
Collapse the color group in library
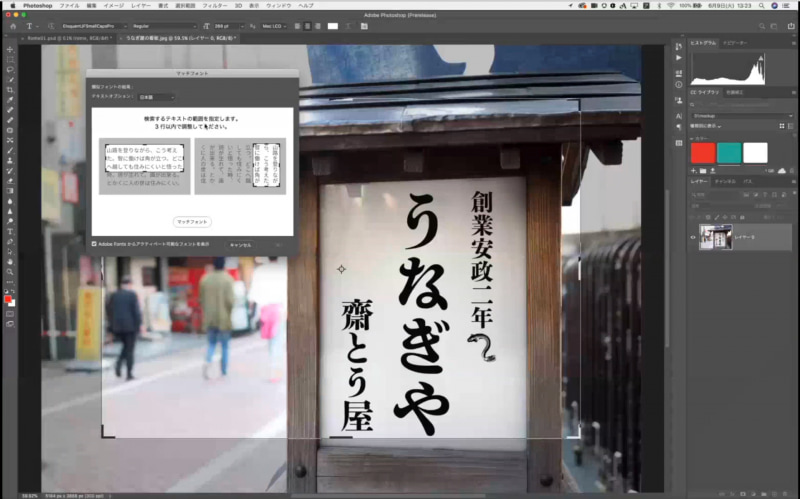(x=693, y=138)
